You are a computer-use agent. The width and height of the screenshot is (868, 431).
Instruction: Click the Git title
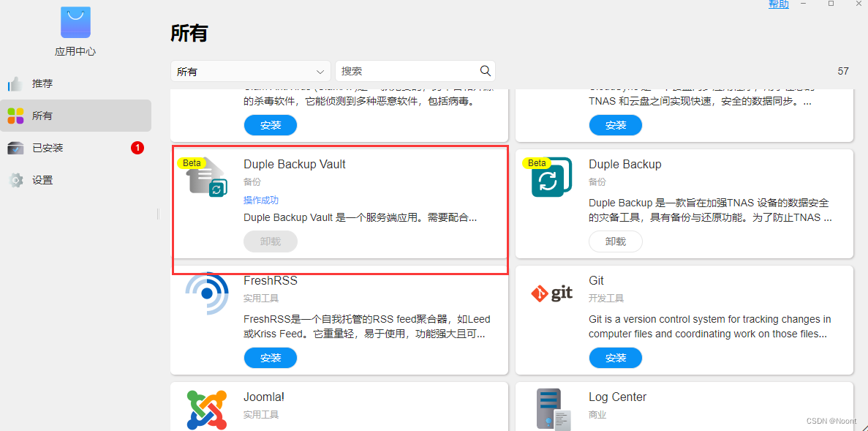pos(596,280)
